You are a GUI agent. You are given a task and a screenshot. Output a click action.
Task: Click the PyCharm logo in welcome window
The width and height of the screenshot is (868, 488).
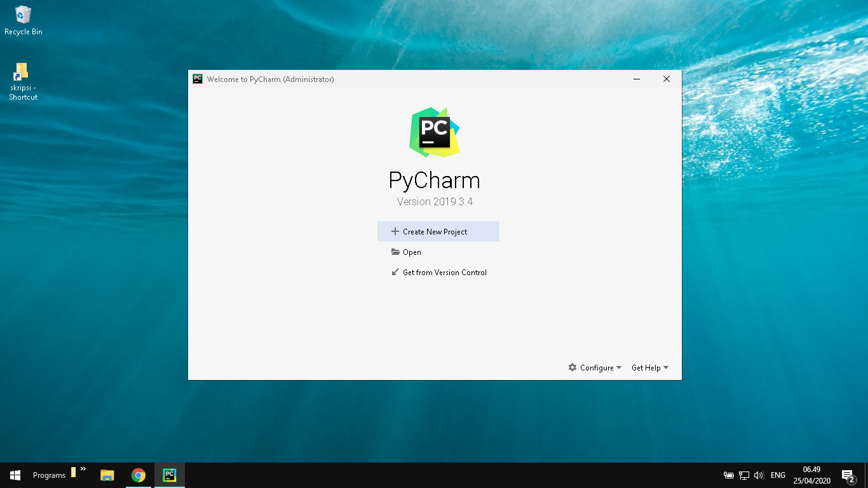(x=435, y=132)
